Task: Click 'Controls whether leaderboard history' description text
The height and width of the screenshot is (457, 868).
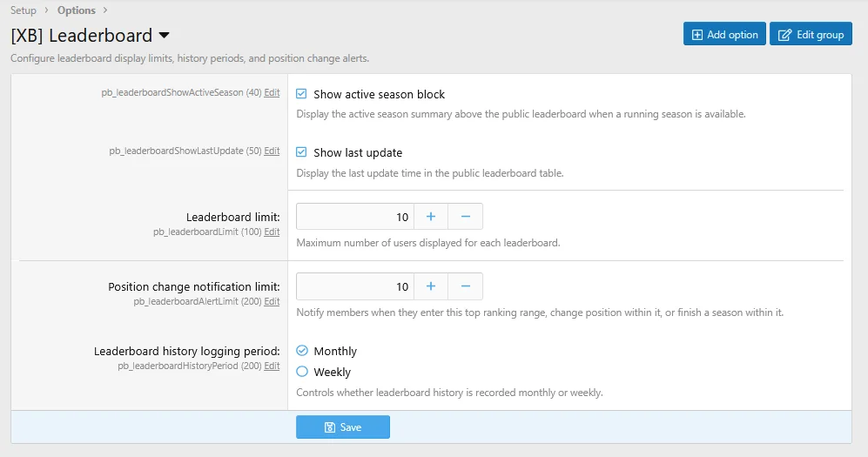Action: [x=449, y=393]
